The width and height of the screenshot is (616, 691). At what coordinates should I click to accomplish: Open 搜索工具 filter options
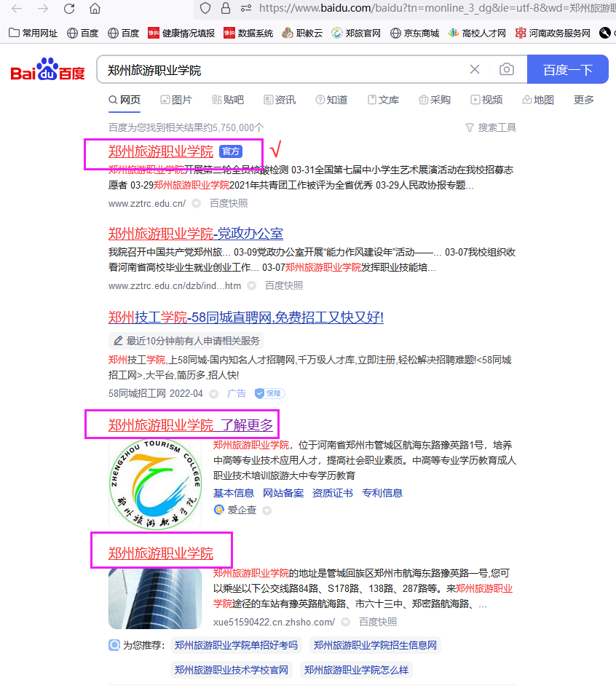[x=491, y=127]
